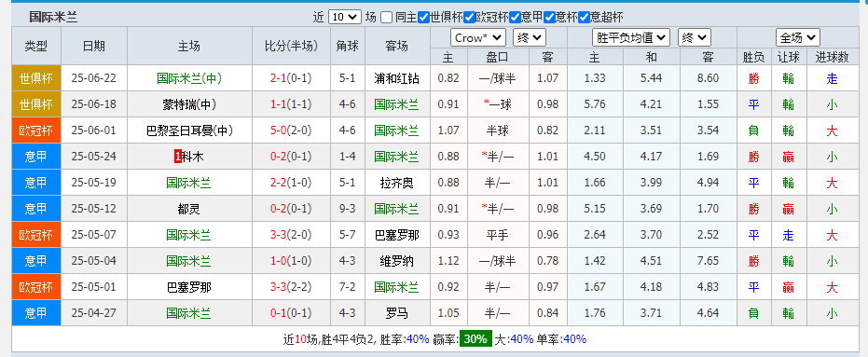This screenshot has width=868, height=357.
Task: Click the 国际米兰 title heading
Action: pos(53,17)
